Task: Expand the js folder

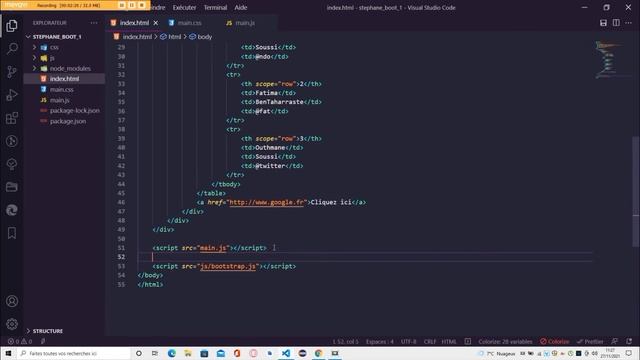Action: point(52,58)
